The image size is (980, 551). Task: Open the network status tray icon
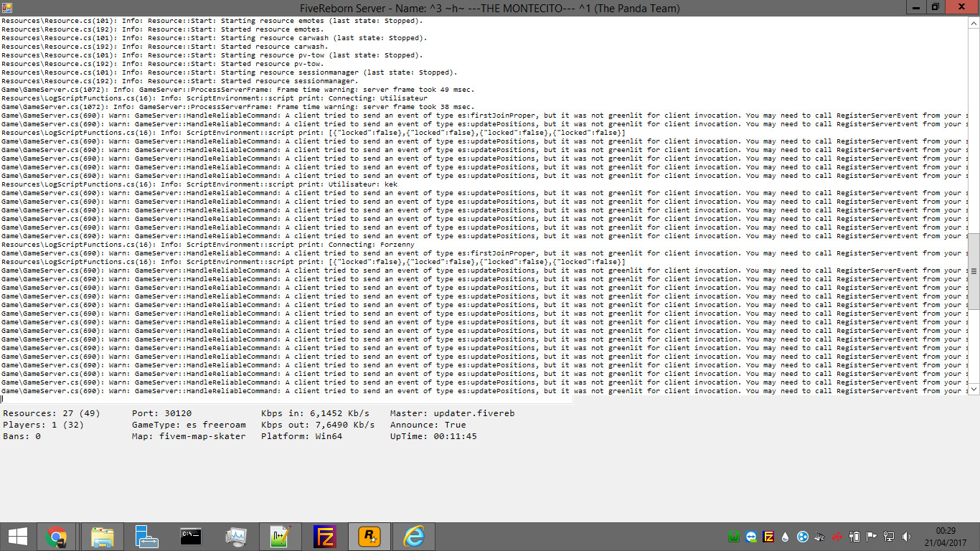click(x=889, y=537)
